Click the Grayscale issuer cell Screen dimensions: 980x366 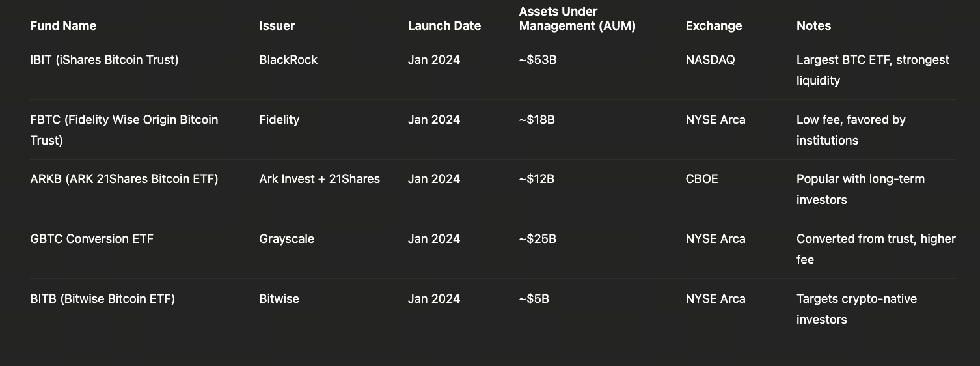coord(286,239)
